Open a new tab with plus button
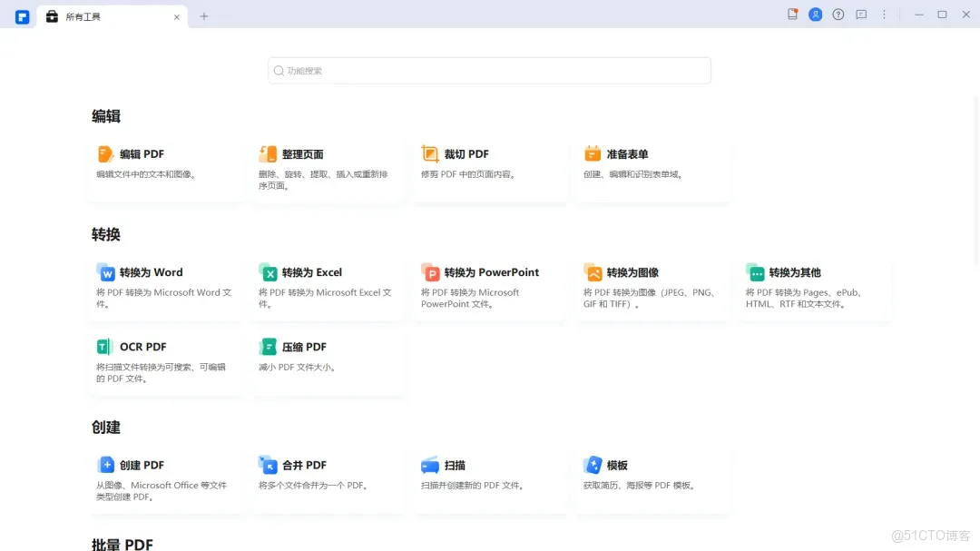 [204, 15]
